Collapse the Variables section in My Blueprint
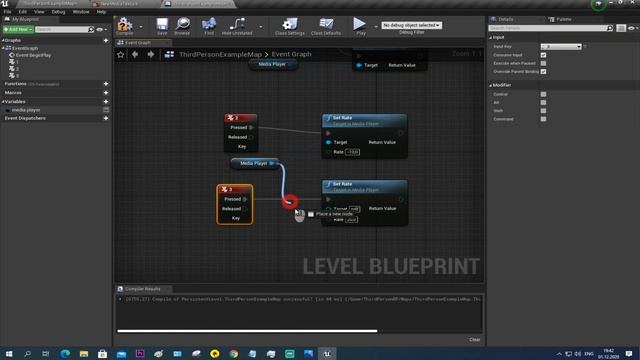Image resolution: width=640 pixels, height=360 pixels. (3, 102)
